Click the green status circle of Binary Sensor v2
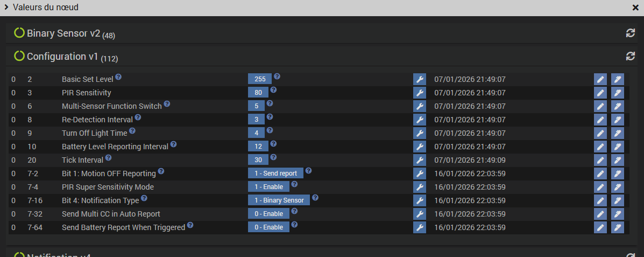This screenshot has width=644, height=257. 19,33
